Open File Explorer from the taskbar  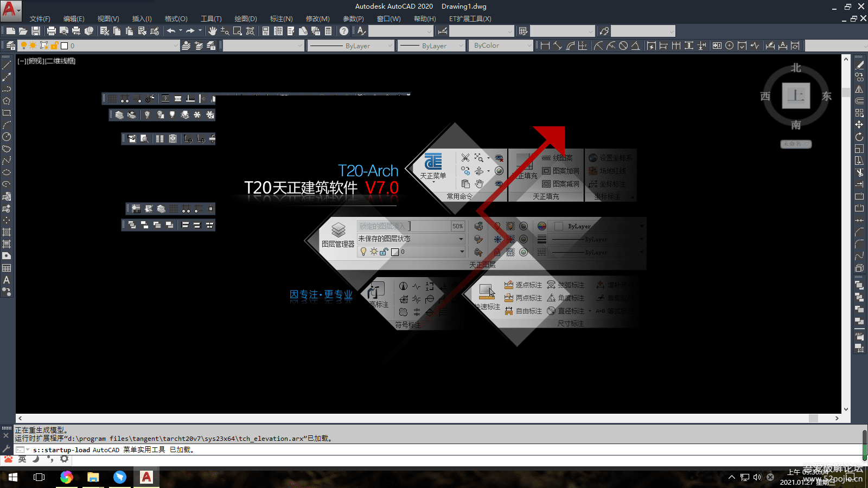pos(93,477)
